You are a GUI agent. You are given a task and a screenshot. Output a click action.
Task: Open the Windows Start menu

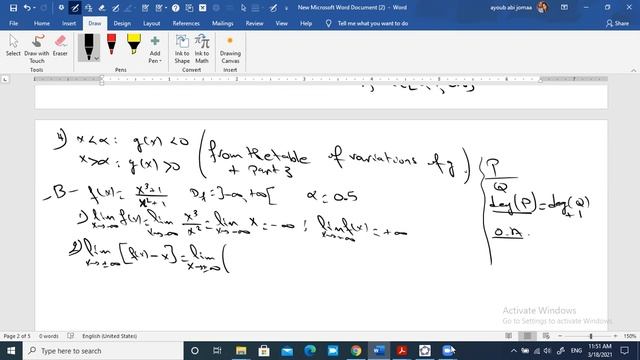[11, 351]
